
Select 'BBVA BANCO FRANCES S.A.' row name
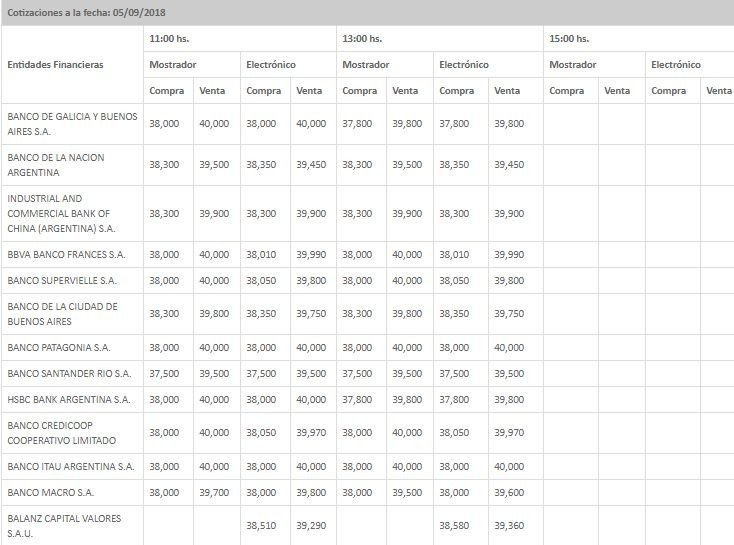coord(66,255)
